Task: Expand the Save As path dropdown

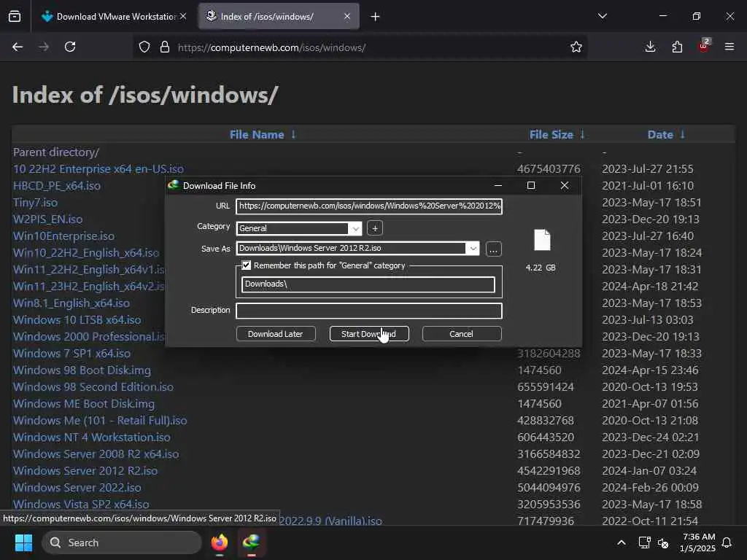Action: click(473, 249)
